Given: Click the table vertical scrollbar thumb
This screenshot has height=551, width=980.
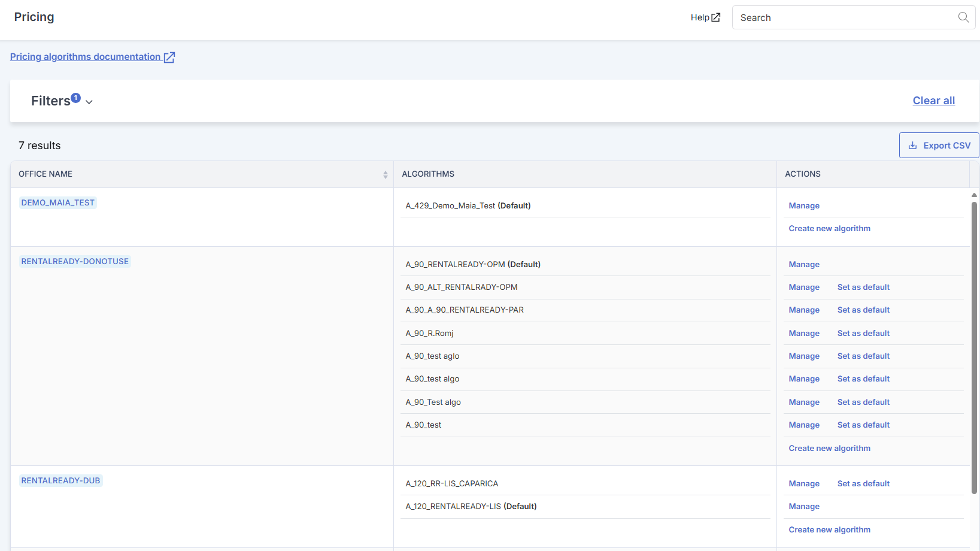Looking at the screenshot, I should [974, 347].
